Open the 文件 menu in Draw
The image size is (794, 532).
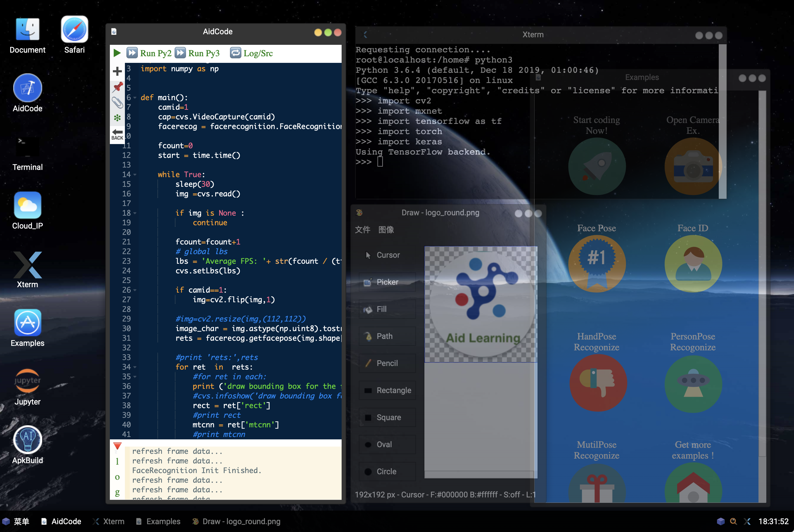point(362,230)
